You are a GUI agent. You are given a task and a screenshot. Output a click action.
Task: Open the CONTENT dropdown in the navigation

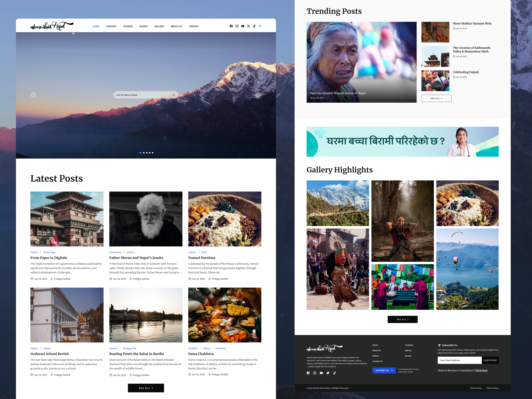[x=111, y=26]
